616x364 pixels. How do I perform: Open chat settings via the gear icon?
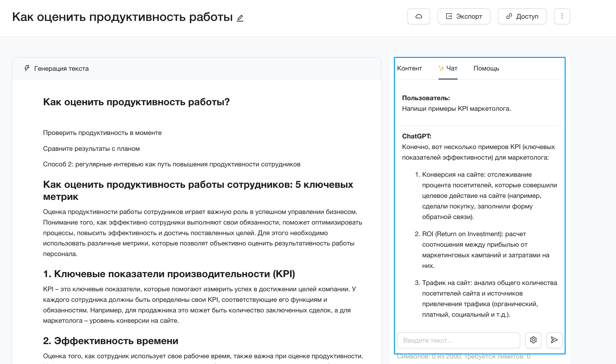[x=533, y=340]
